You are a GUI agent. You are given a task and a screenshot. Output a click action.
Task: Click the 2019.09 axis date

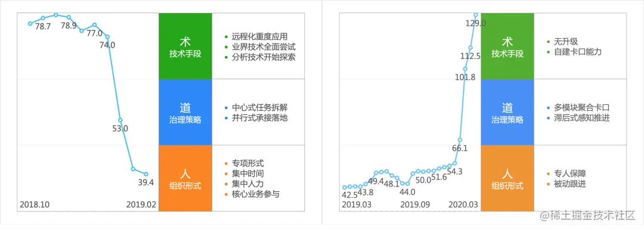point(415,204)
